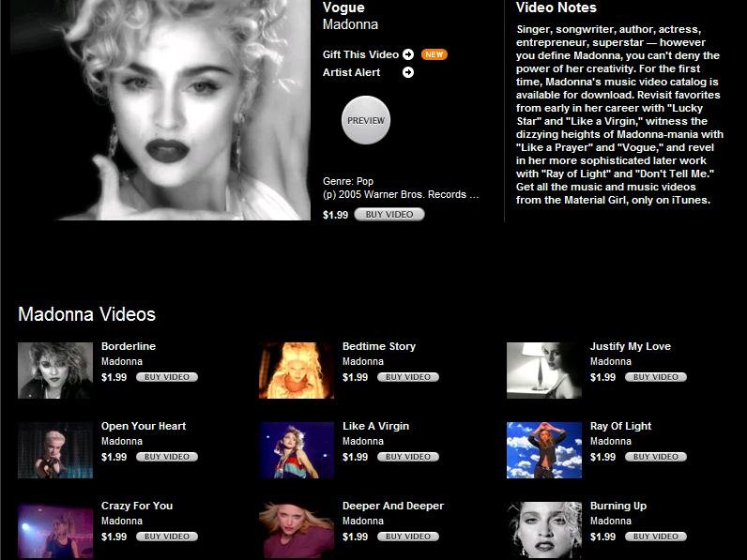Click the orange NEW badge
This screenshot has width=747, height=560.
point(434,54)
